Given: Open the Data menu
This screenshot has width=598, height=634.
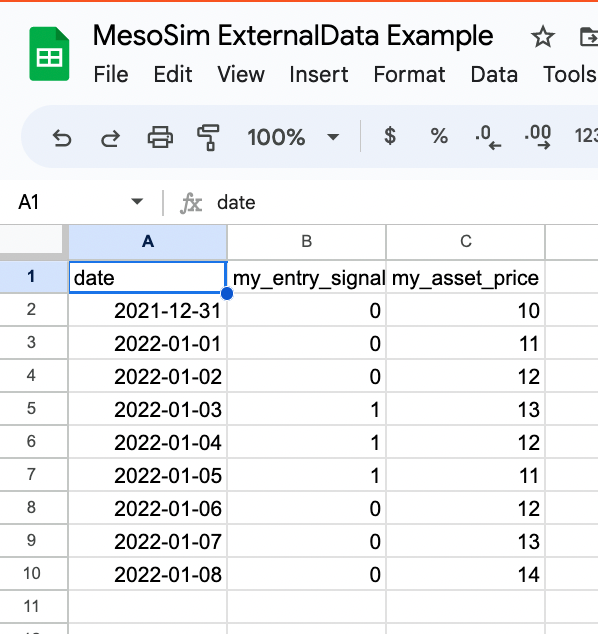Looking at the screenshot, I should (494, 74).
